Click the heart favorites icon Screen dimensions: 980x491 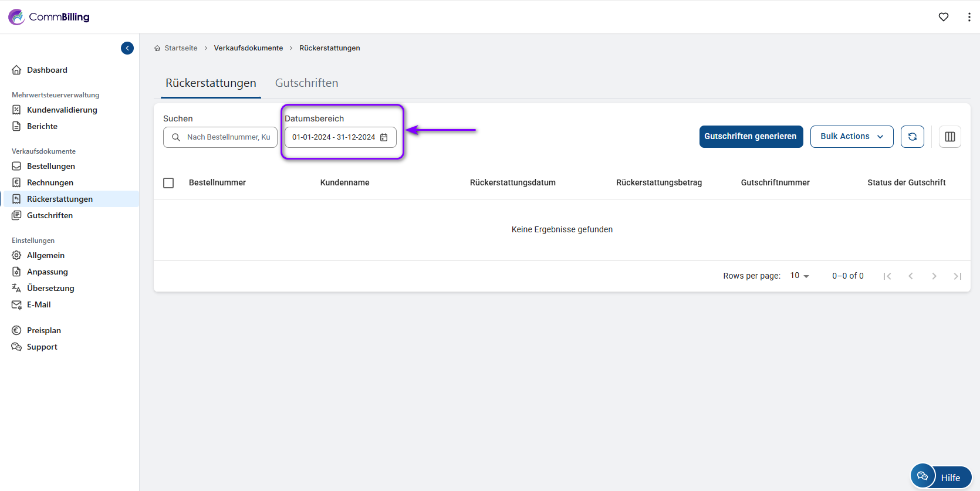[x=944, y=17]
